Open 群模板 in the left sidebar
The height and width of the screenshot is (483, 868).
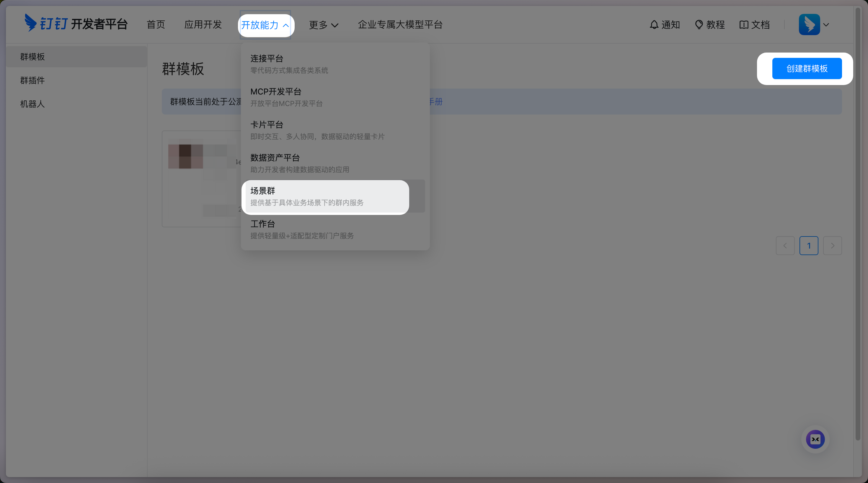(76, 57)
